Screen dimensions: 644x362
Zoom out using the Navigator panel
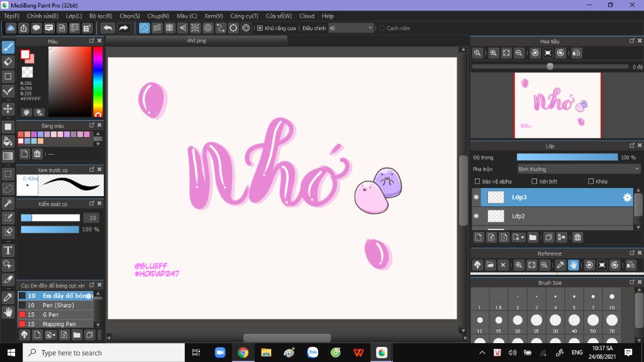click(519, 53)
